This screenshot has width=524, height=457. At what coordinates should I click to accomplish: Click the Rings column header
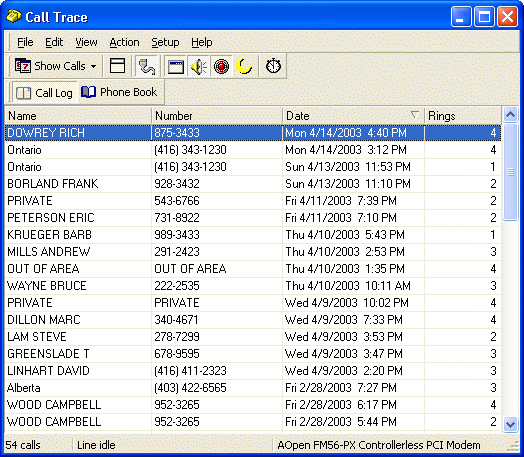pos(463,116)
